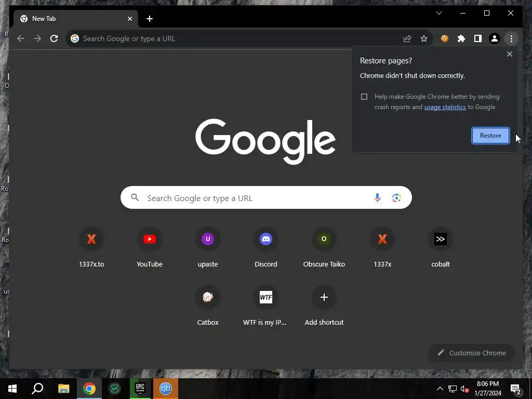Start voice search with microphone icon
Viewport: 532px width, 399px height.
click(377, 198)
